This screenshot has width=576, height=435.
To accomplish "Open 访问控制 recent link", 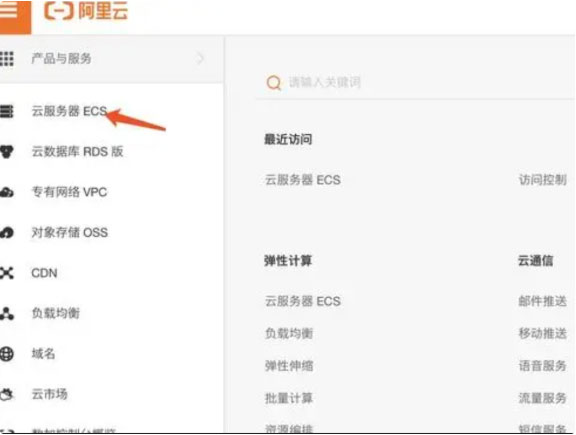I will [x=542, y=180].
